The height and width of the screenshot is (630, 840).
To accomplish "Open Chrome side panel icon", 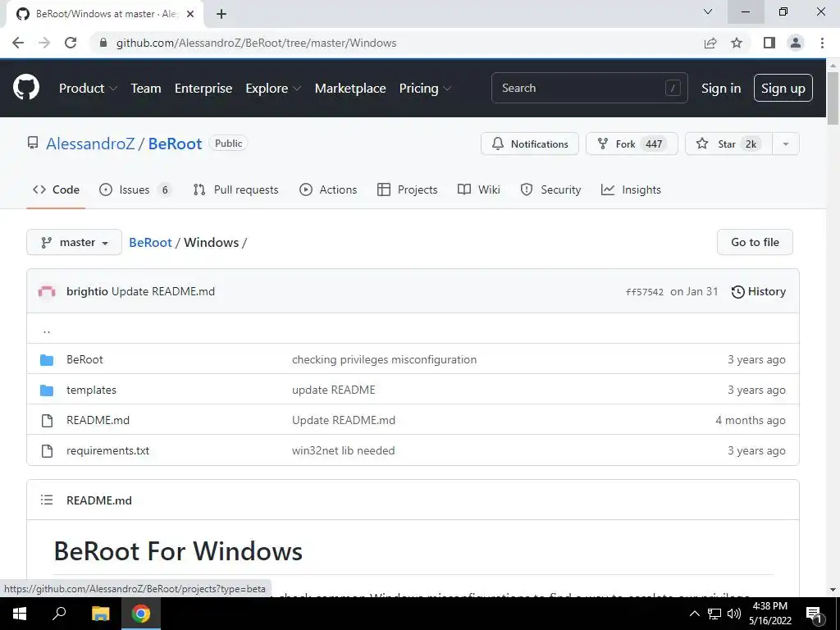I will coord(769,43).
